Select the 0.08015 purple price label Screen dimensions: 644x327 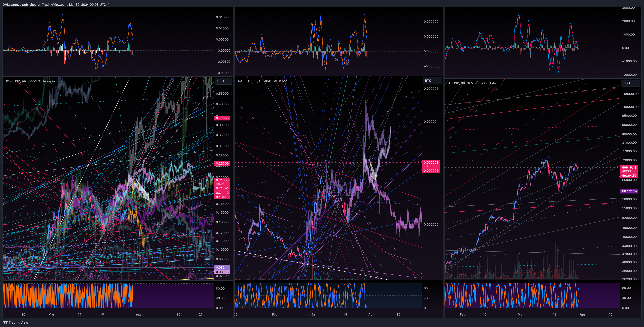pos(222,272)
